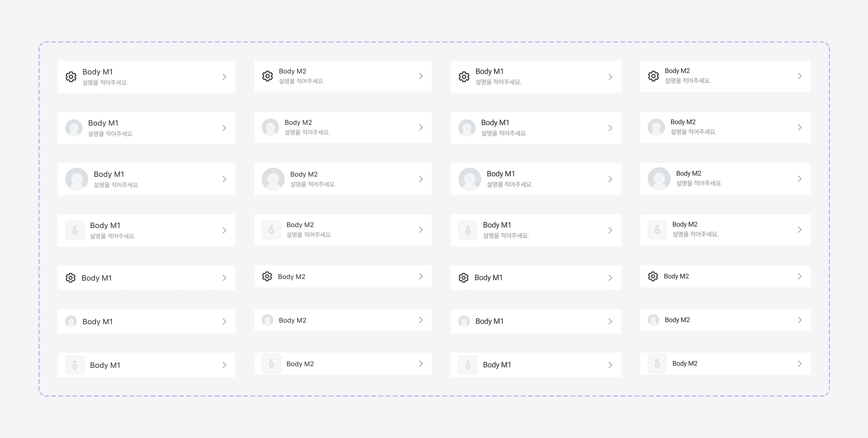Click tiny avatar on title-only Body M2, second column

point(268,320)
